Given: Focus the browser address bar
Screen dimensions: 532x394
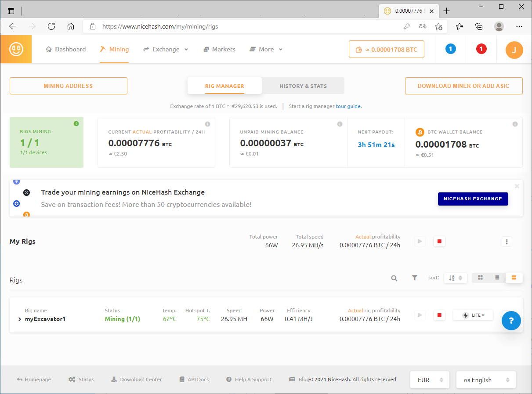Looking at the screenshot, I should [250, 26].
